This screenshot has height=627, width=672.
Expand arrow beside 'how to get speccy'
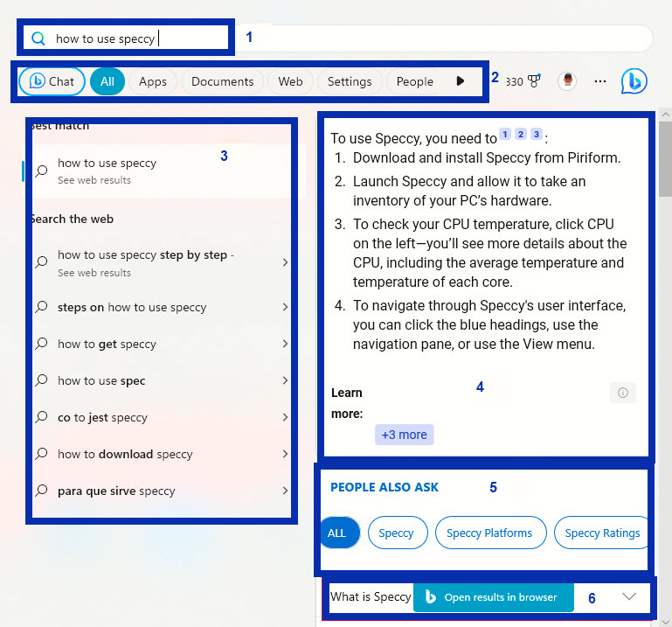[x=285, y=344]
